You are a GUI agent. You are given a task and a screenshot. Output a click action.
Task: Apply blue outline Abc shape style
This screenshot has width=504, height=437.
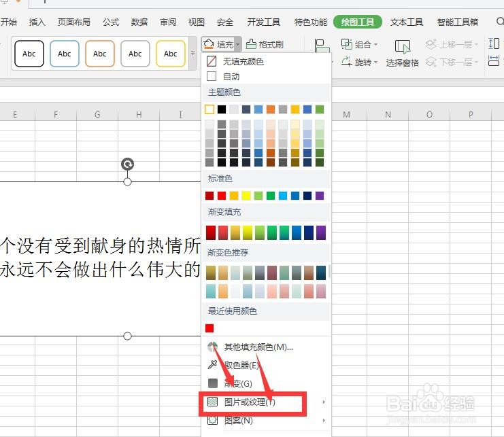(65, 54)
